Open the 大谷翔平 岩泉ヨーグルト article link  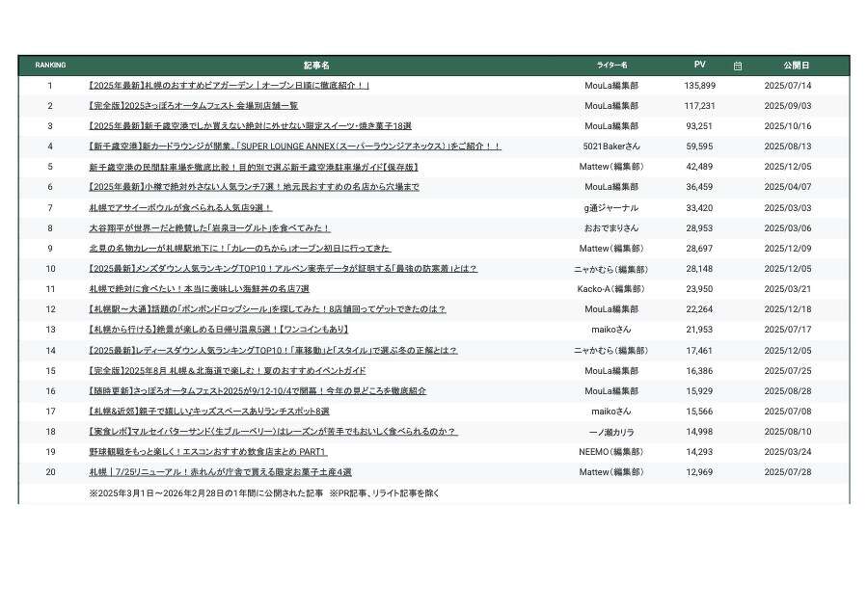pyautogui.click(x=209, y=228)
